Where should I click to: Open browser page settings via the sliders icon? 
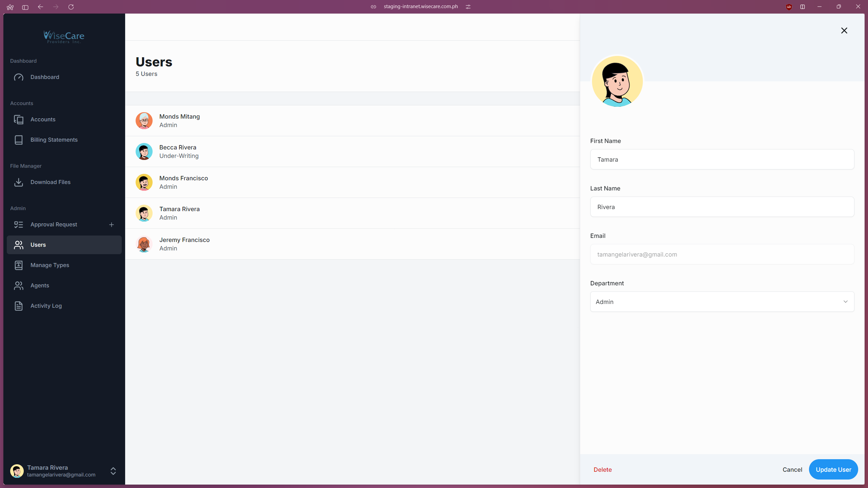click(x=468, y=6)
